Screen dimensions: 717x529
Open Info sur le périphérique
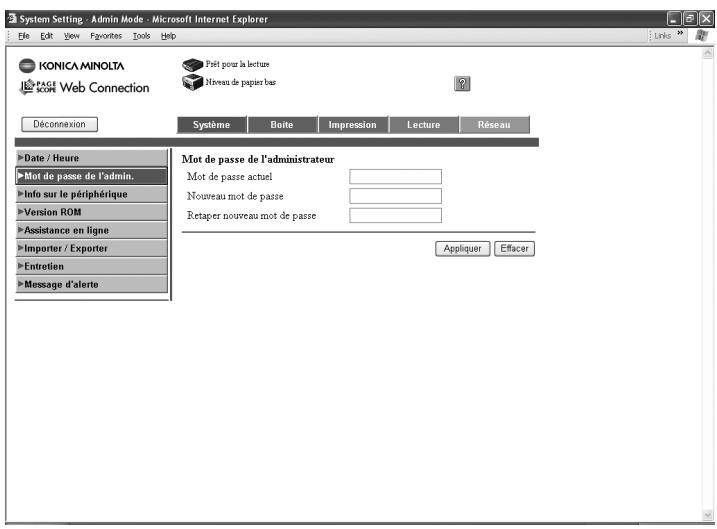91,194
